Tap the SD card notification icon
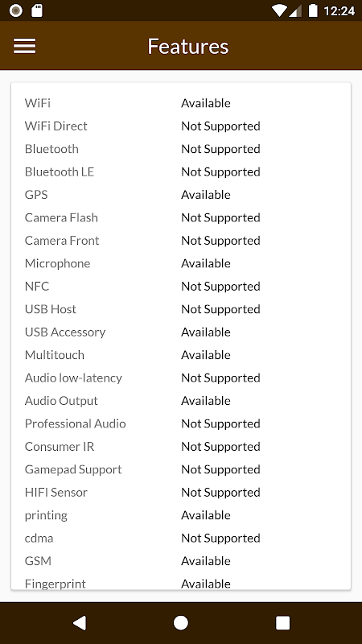Screen dimensions: 362x644 click(x=37, y=10)
